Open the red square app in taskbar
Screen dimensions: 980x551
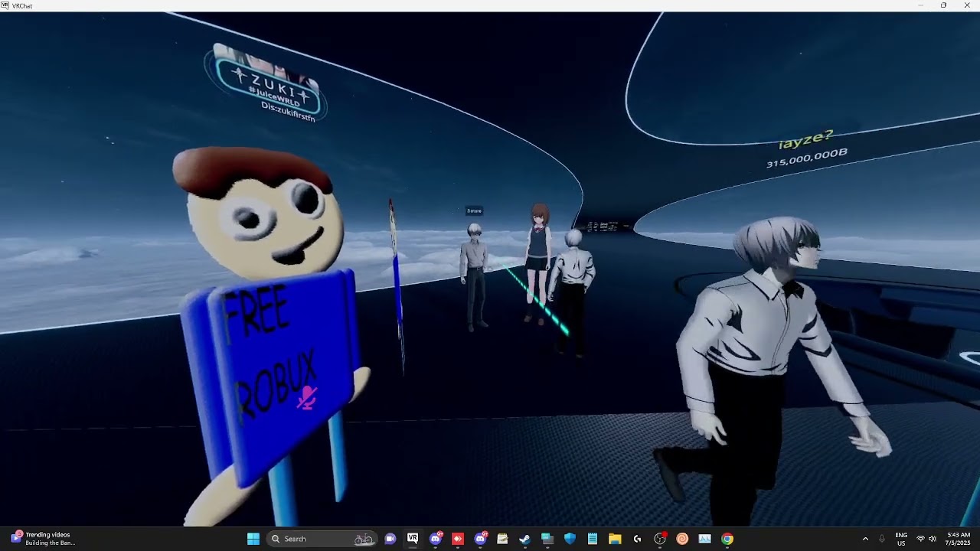click(458, 539)
